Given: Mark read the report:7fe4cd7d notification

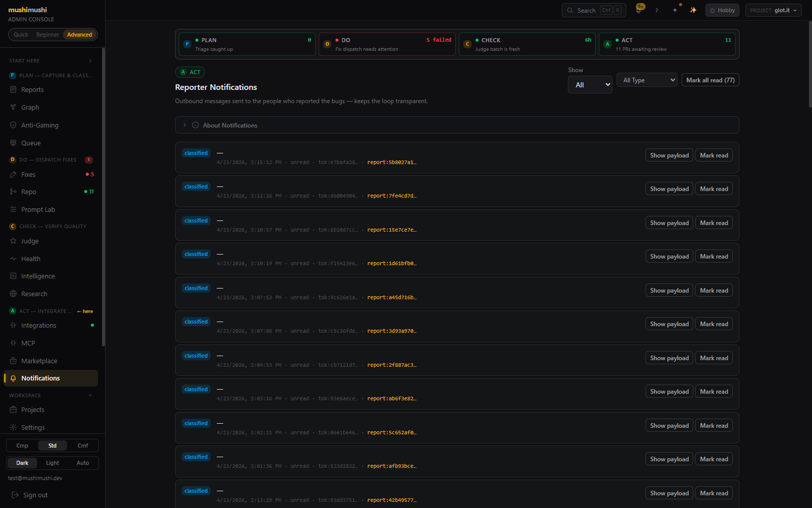Looking at the screenshot, I should (x=714, y=188).
